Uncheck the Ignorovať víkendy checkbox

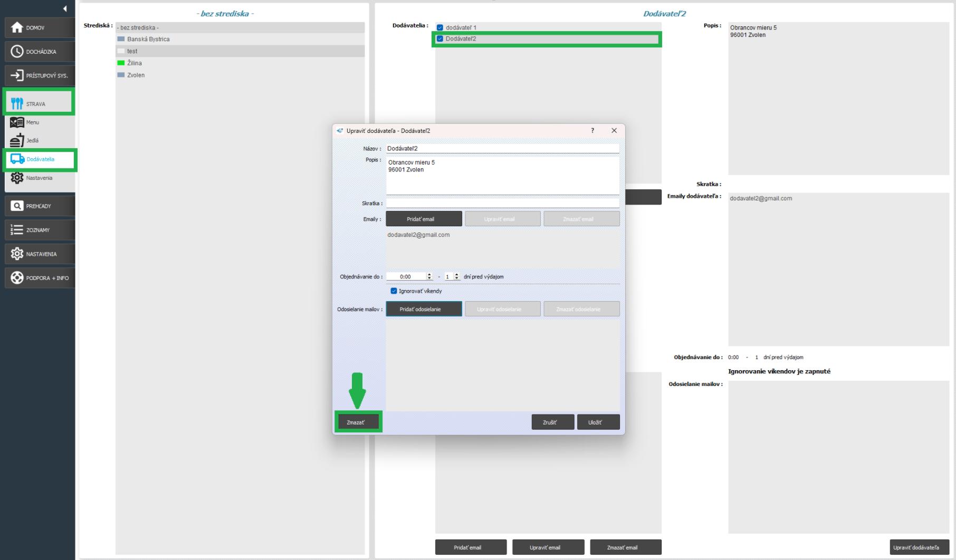coord(394,291)
